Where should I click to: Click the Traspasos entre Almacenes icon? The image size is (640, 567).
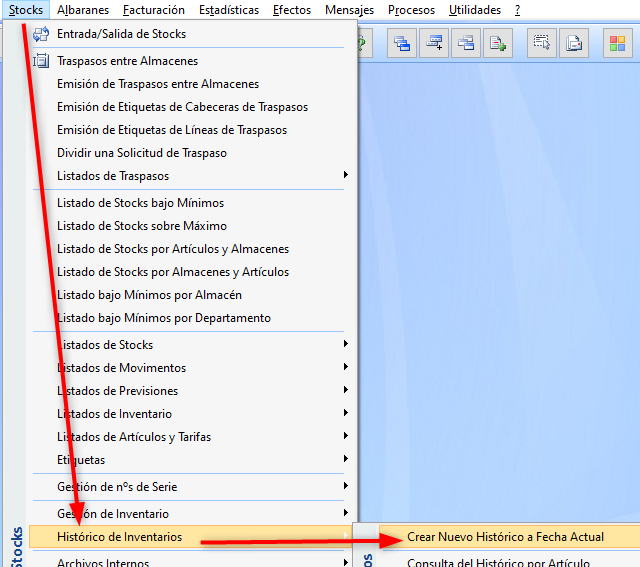[x=41, y=61]
